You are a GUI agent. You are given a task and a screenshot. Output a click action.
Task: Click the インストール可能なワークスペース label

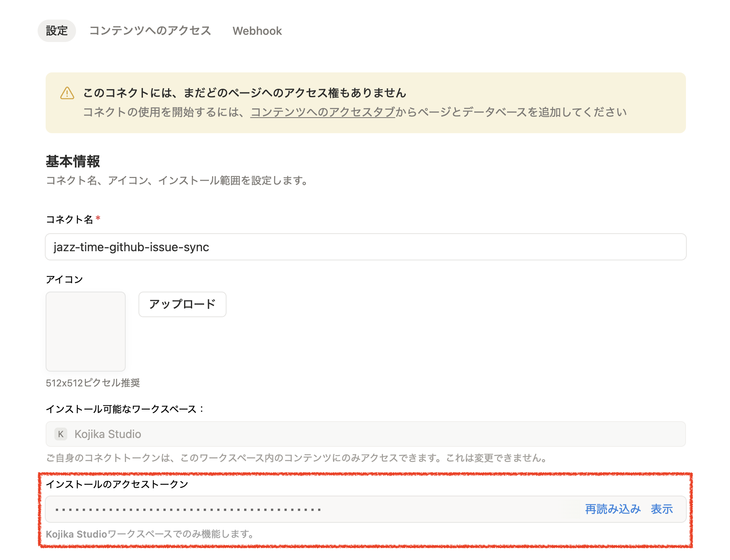point(125,409)
